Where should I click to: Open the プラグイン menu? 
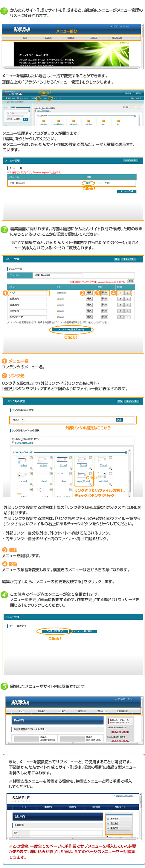44,98
